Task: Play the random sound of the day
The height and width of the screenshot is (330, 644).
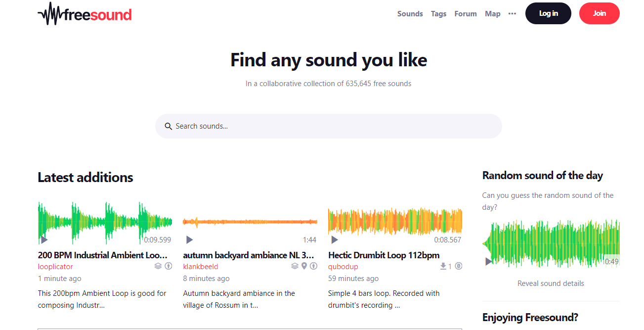Action: [x=488, y=261]
